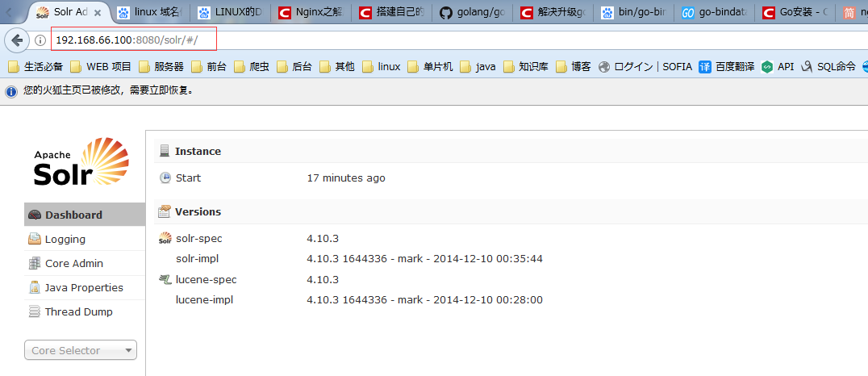Click solr-spec version value 4.10.3
The width and height of the screenshot is (868, 376).
pos(323,239)
